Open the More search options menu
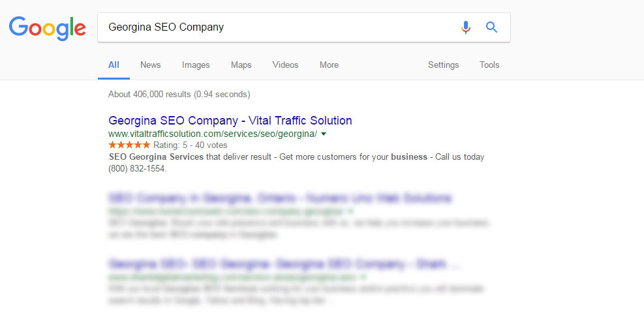This screenshot has width=644, height=328. click(329, 65)
